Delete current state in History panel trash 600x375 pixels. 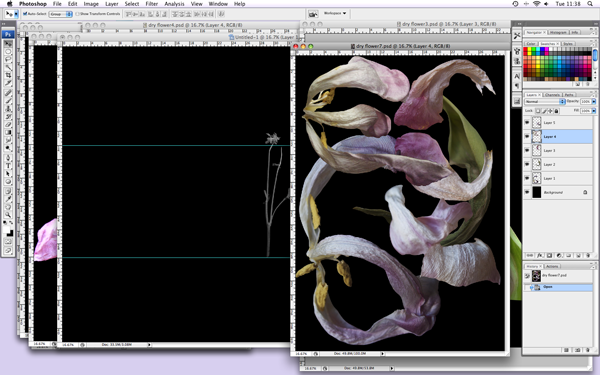(x=588, y=350)
